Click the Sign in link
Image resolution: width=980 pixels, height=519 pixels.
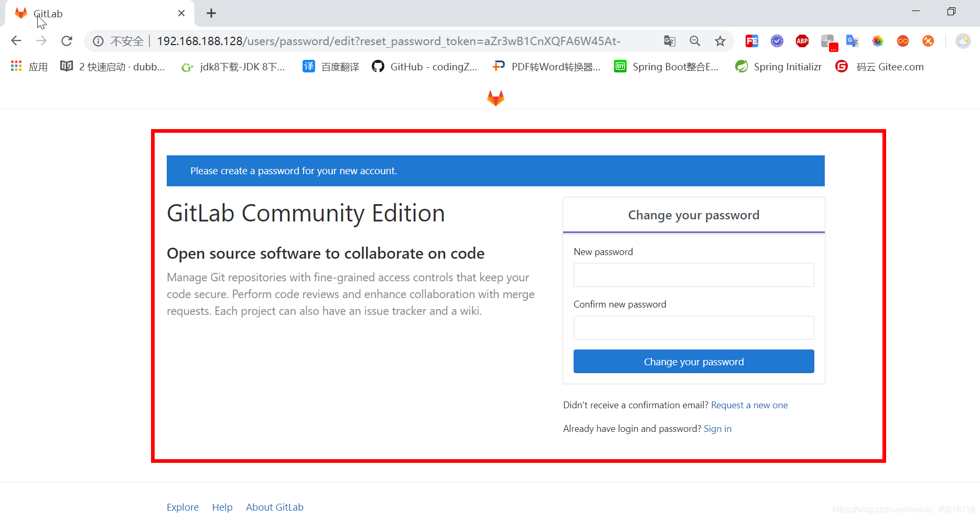coord(717,429)
